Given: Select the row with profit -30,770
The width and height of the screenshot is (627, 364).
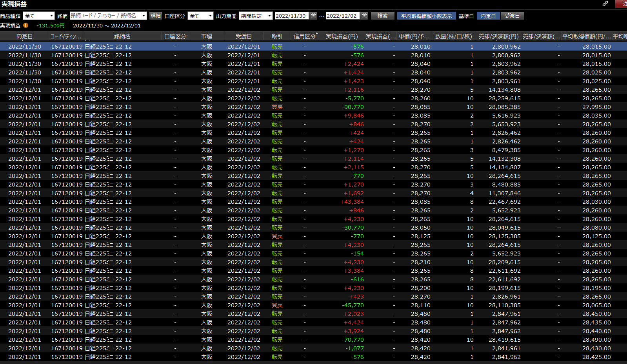Looking at the screenshot, I should point(313,228).
